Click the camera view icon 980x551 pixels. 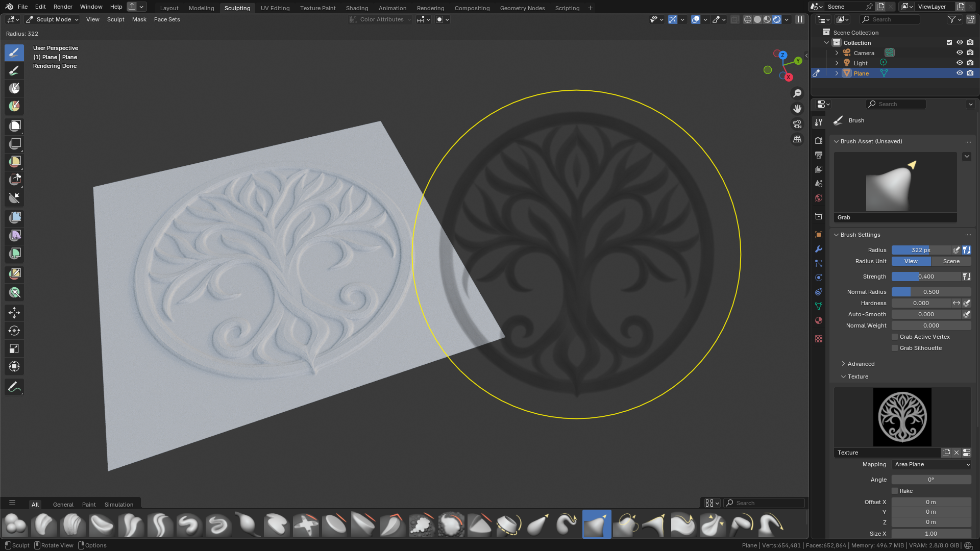pos(797,124)
